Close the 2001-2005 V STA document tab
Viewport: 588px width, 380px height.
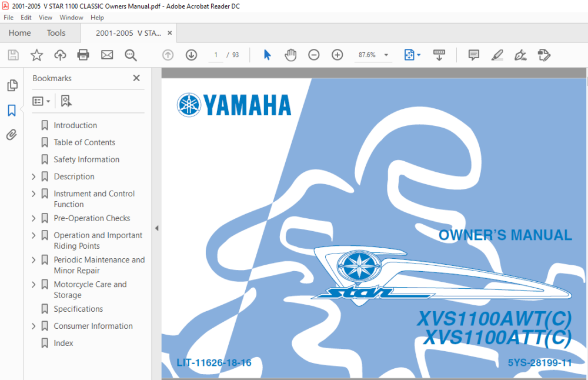tap(169, 33)
